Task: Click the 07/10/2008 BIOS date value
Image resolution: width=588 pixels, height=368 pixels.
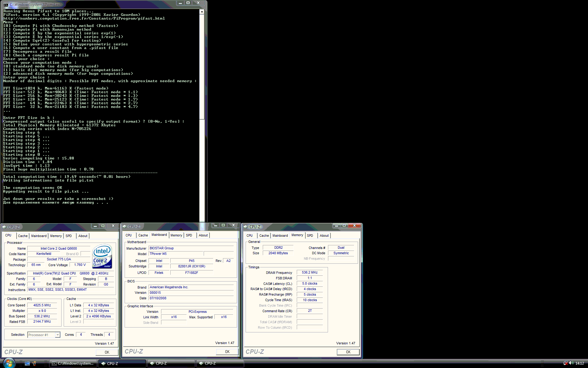Action: tap(191, 298)
